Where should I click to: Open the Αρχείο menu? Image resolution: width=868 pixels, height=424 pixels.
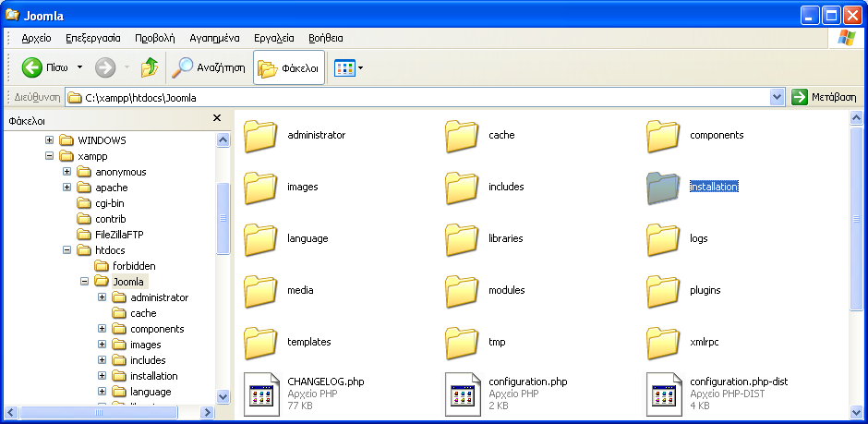click(x=37, y=38)
